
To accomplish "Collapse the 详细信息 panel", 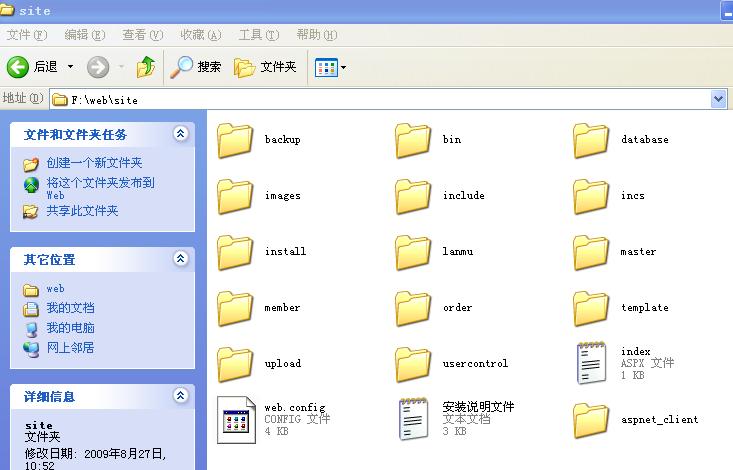I will (180, 396).
